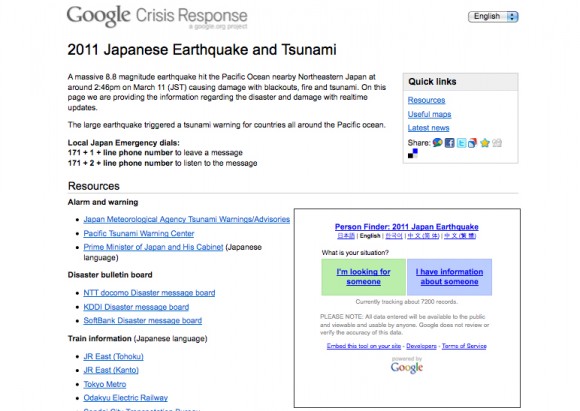The width and height of the screenshot is (580, 411).
Task: Click the gray email share icon
Action: pos(497,143)
